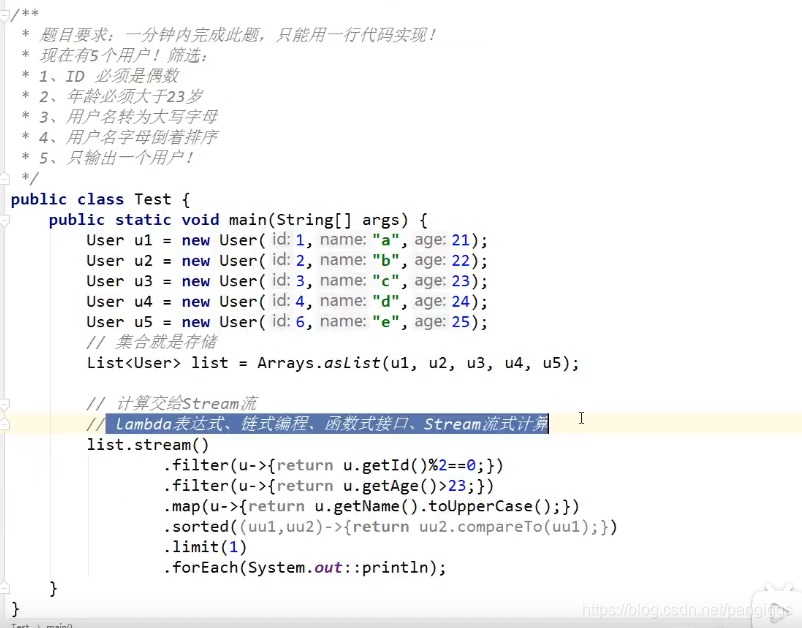The height and width of the screenshot is (628, 802).
Task: Click 'list.stream()' call
Action: pos(148,445)
